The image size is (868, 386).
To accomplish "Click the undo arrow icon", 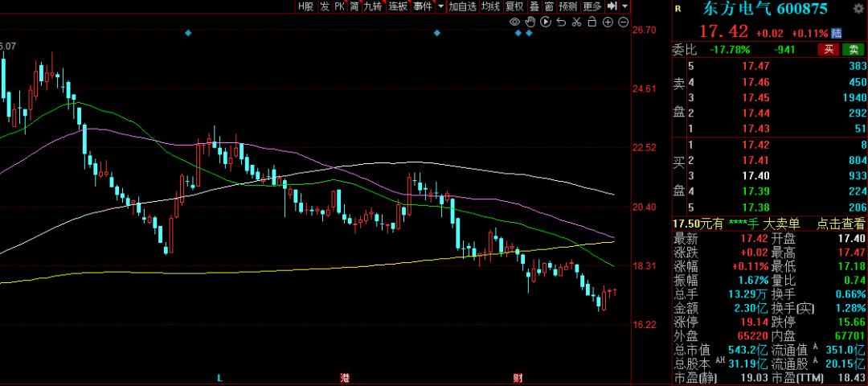I will [561, 22].
